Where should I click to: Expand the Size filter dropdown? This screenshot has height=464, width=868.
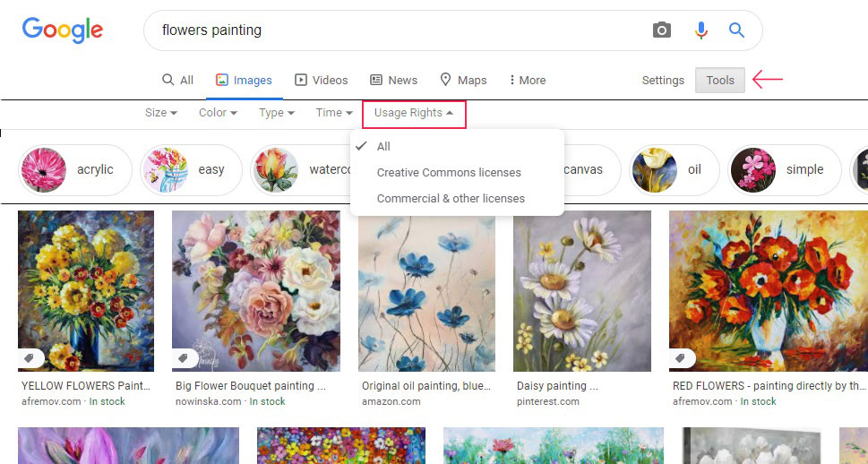[161, 113]
